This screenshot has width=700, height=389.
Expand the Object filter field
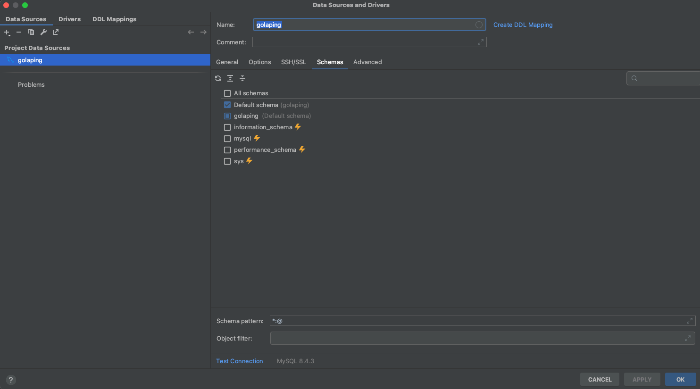[688, 338]
